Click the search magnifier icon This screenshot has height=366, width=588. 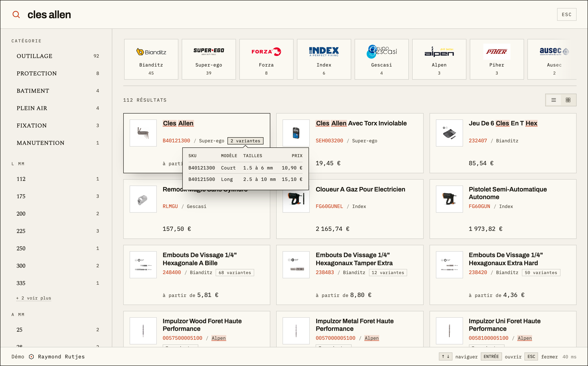pyautogui.click(x=16, y=15)
